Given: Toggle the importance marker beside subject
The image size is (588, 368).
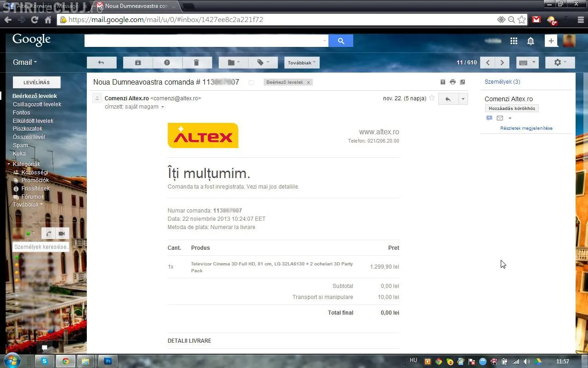Looking at the screenshot, I should tap(251, 82).
